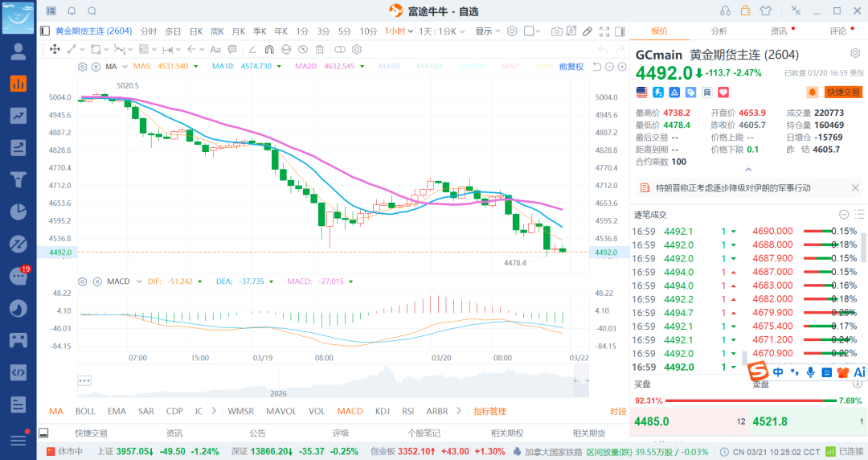
Task: Open the filter funnel sidebar icon
Action: pos(18,179)
